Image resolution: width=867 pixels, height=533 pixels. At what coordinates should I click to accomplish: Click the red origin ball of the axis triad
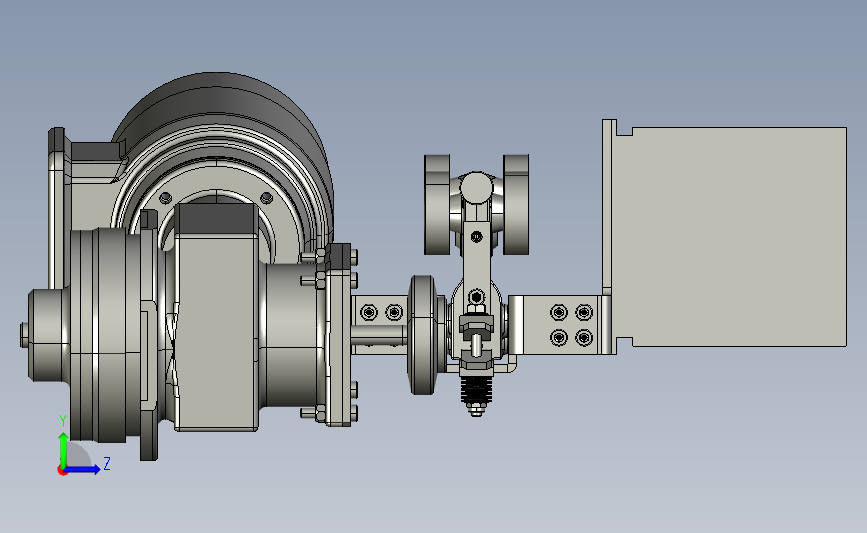point(62,471)
